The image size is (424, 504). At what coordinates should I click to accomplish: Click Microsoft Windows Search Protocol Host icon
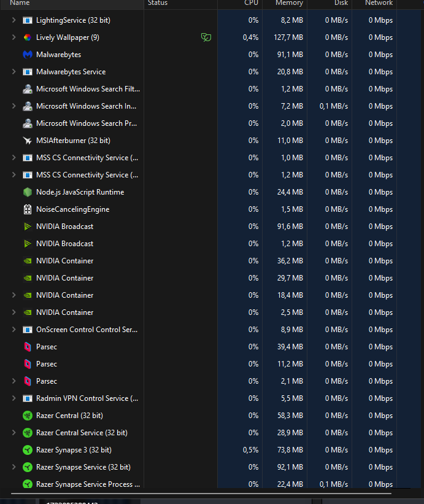coord(28,123)
